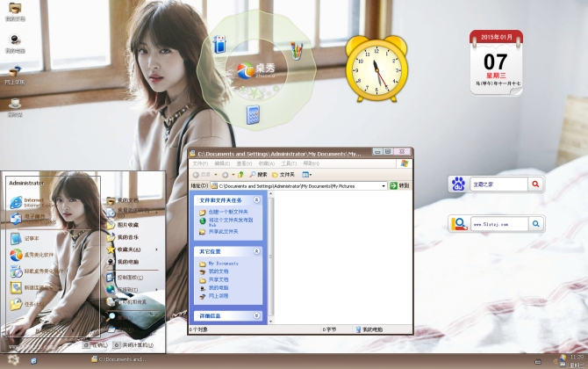
Task: Click the blue magnifier search button in the lower widget
Action: point(536,224)
